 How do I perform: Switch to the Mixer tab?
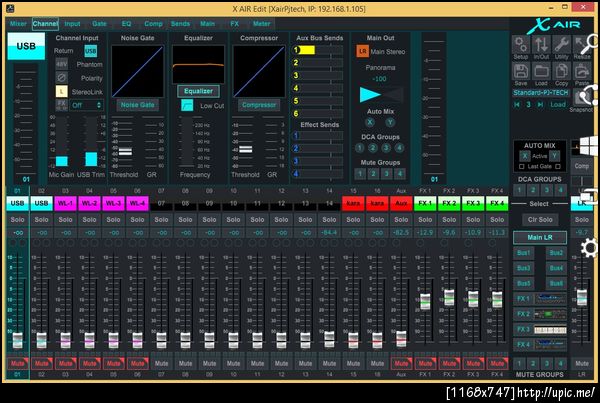(18, 24)
